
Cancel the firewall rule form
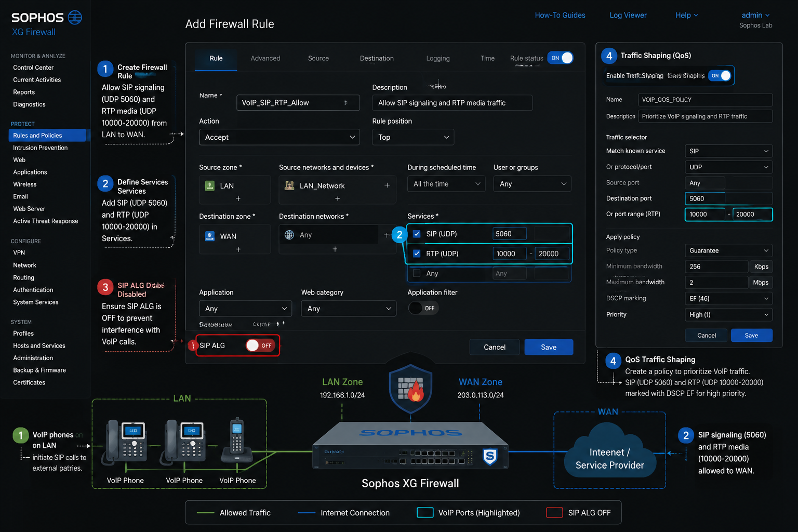(495, 347)
